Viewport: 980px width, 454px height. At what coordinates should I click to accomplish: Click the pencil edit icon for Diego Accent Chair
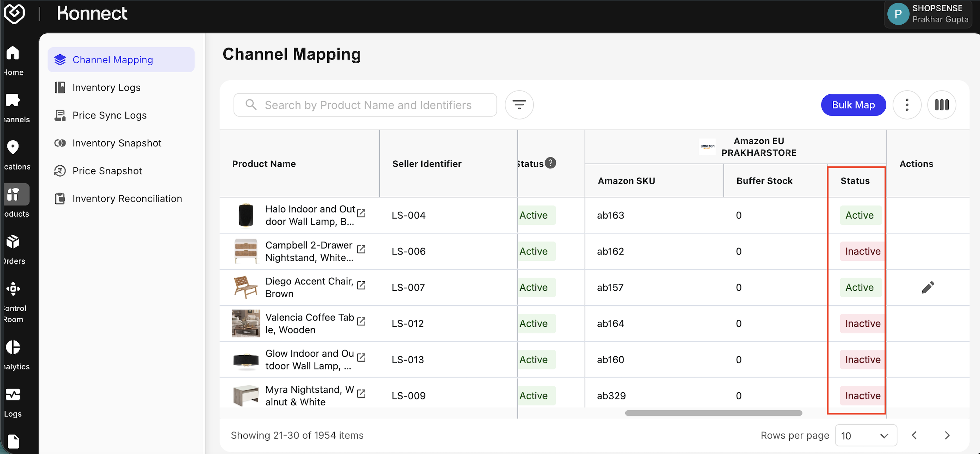928,287
